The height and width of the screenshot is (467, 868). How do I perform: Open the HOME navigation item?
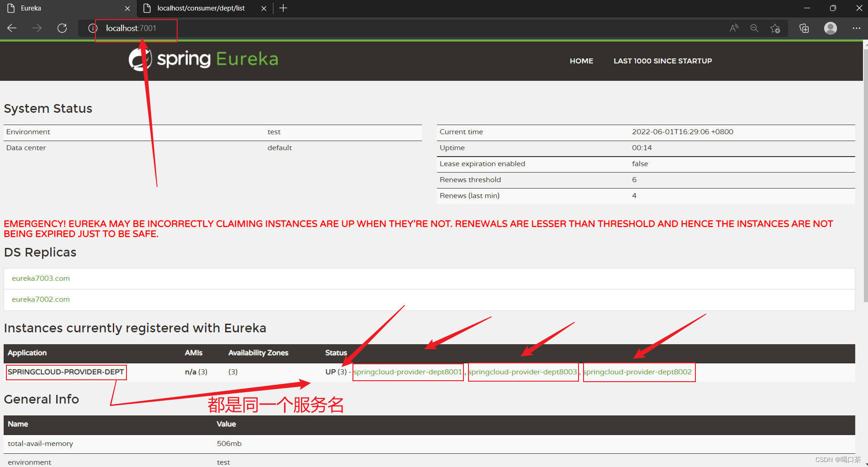(x=581, y=61)
